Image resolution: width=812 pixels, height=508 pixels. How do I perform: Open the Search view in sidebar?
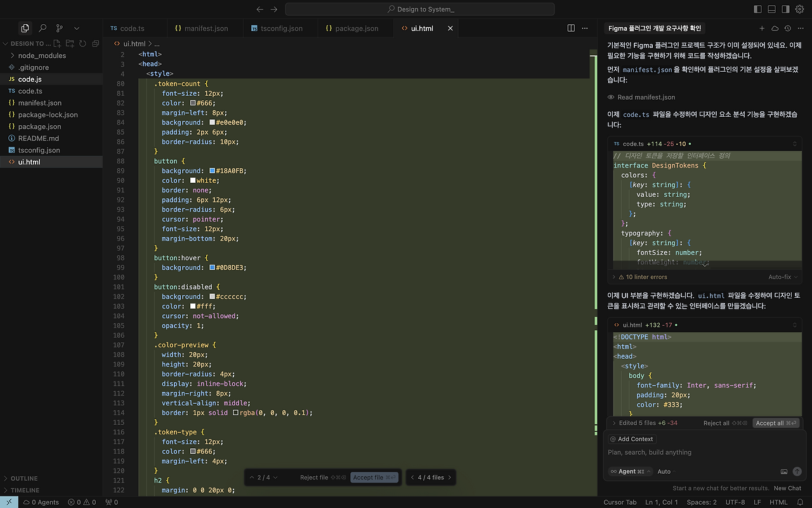click(43, 28)
